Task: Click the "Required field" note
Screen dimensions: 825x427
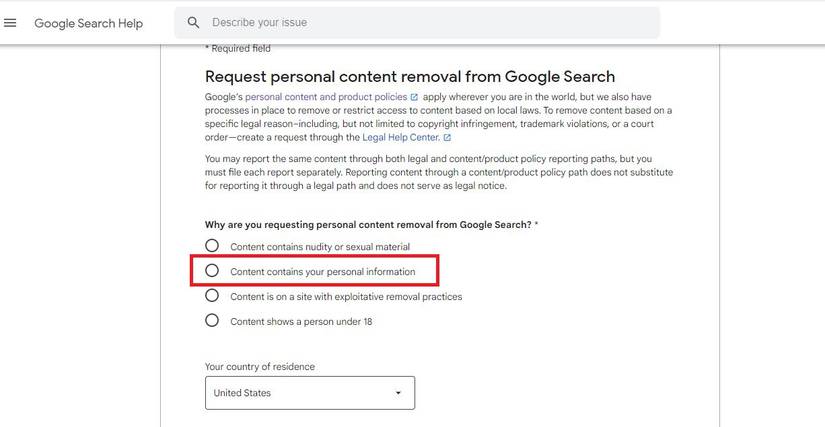Action: point(238,48)
